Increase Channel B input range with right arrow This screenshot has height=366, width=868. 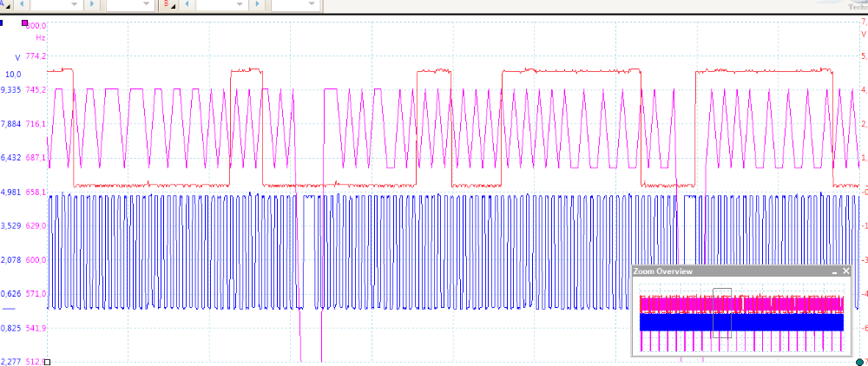(259, 5)
